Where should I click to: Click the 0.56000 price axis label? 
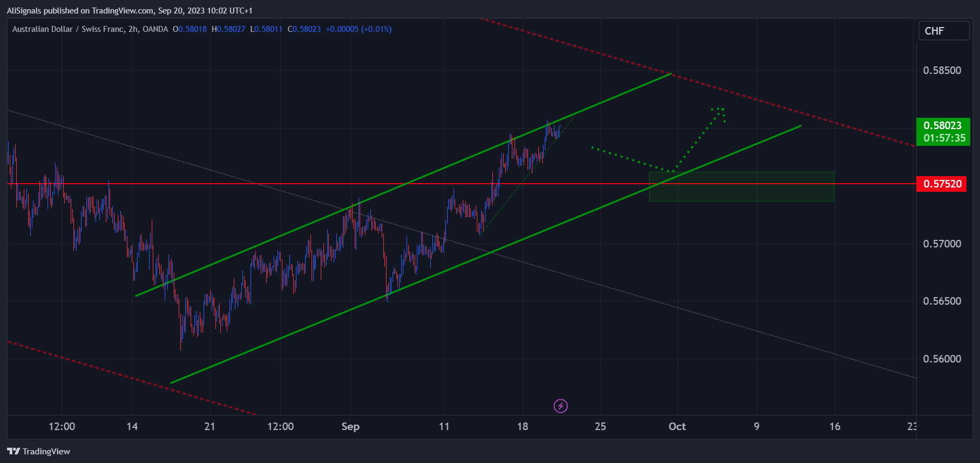click(x=942, y=359)
